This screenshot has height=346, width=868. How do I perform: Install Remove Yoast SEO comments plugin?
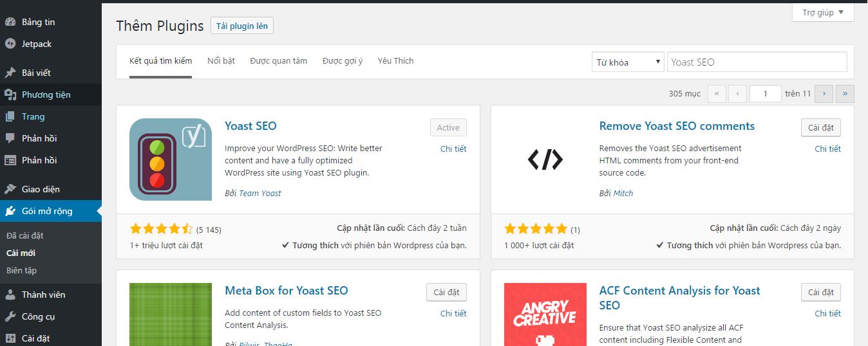[x=821, y=127]
